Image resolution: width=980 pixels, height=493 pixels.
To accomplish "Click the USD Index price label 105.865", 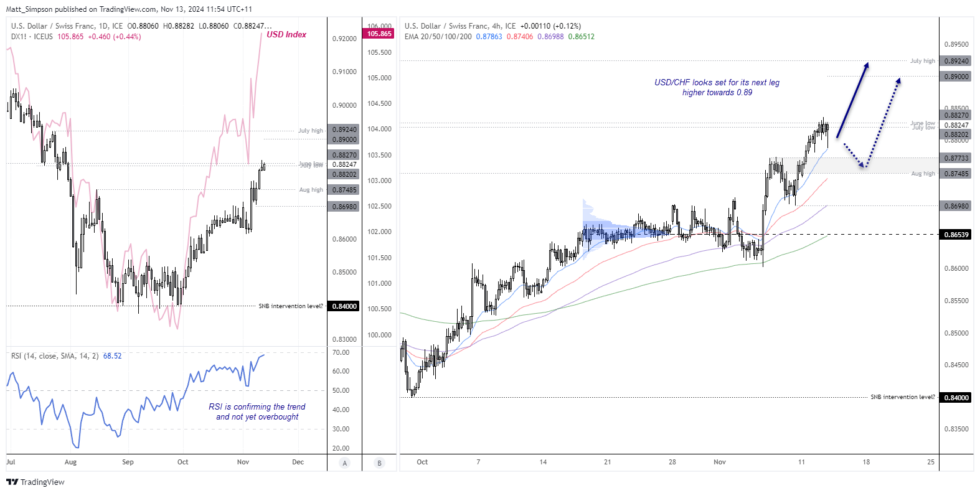I will coord(379,34).
